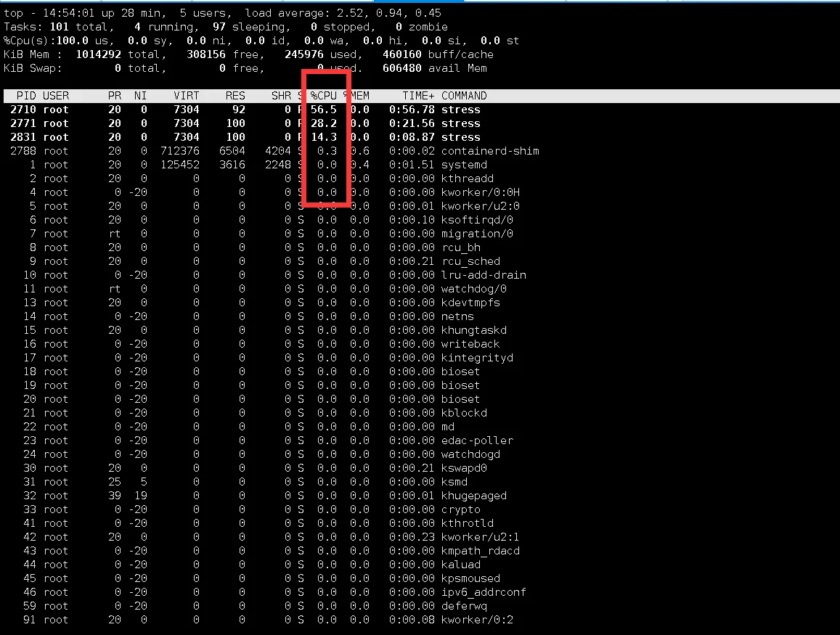840x635 pixels.
Task: Click the systemd command name
Action: tap(464, 165)
